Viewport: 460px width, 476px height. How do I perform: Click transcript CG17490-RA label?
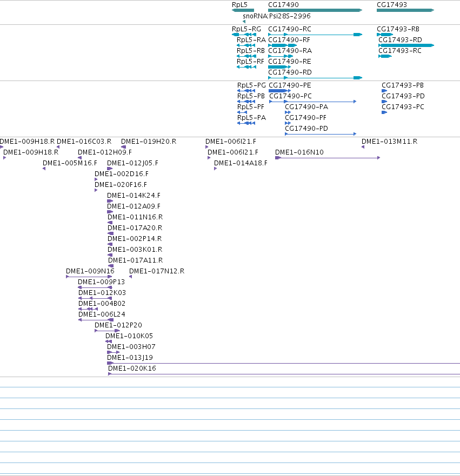(290, 51)
